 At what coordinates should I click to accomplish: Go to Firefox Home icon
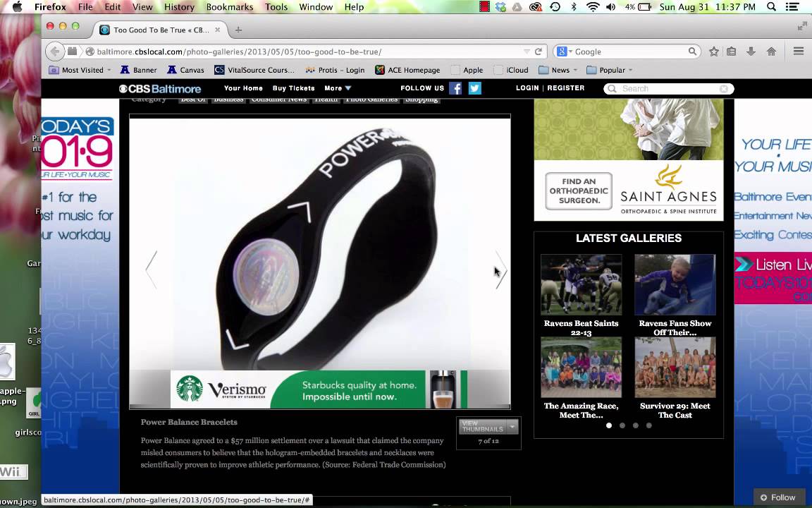771,52
